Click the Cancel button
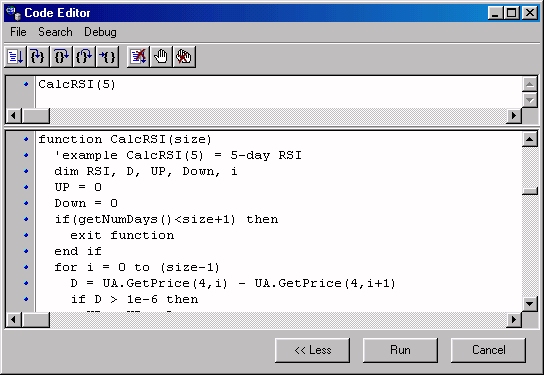Screen dimensions: 544x375 pyautogui.click(x=488, y=350)
